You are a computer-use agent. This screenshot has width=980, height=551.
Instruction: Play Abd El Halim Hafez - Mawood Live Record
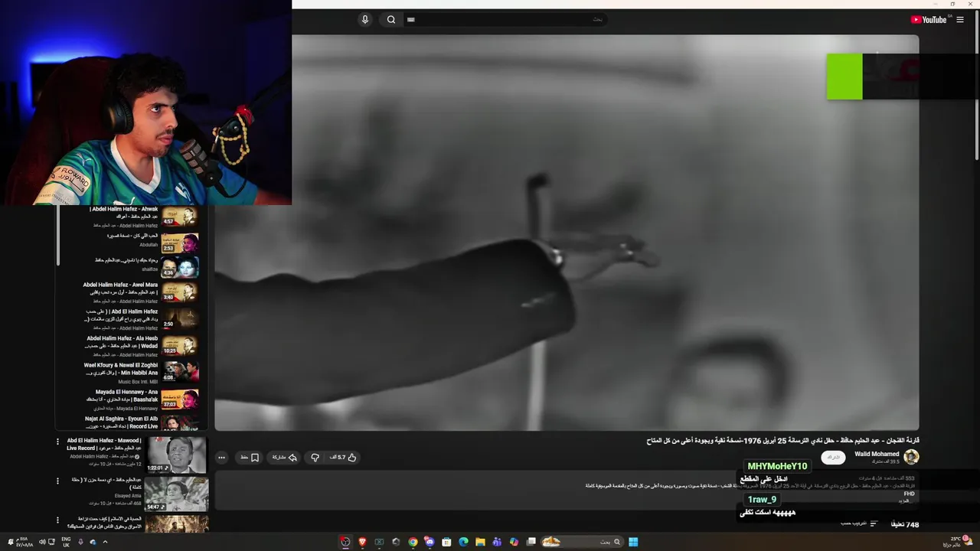coord(177,455)
